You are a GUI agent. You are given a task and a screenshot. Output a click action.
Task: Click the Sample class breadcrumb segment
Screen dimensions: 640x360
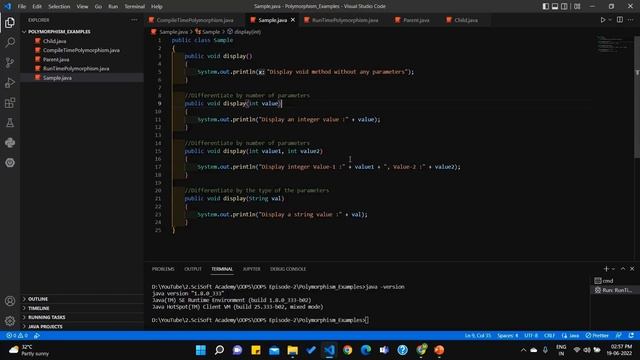click(x=208, y=31)
